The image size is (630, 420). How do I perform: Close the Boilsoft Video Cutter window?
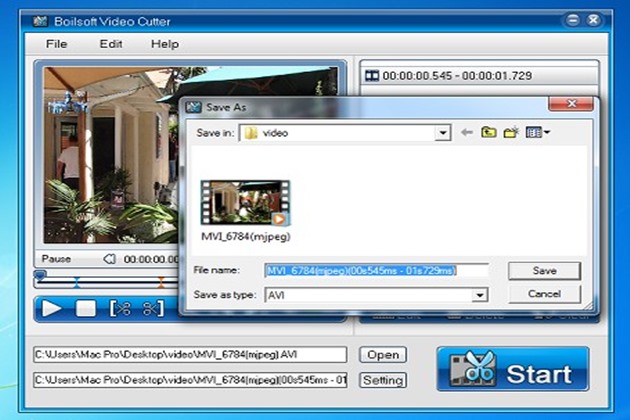593,20
